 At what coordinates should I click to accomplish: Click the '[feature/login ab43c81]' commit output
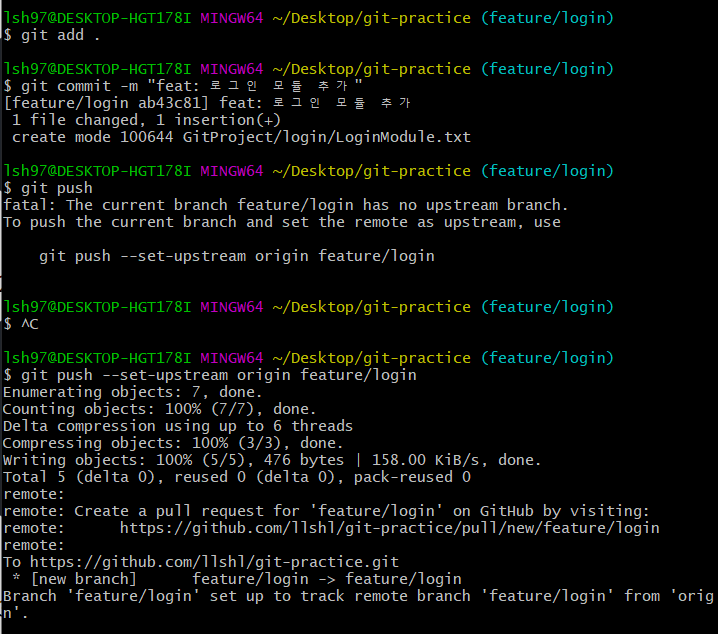coord(207,103)
